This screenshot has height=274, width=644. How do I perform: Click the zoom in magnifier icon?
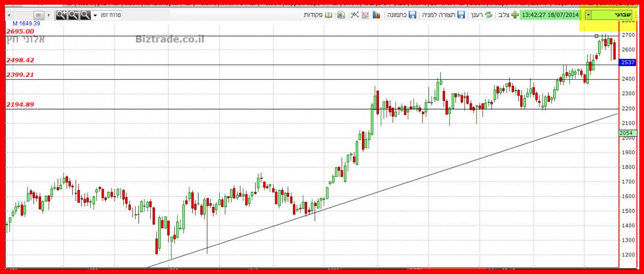coord(61,15)
